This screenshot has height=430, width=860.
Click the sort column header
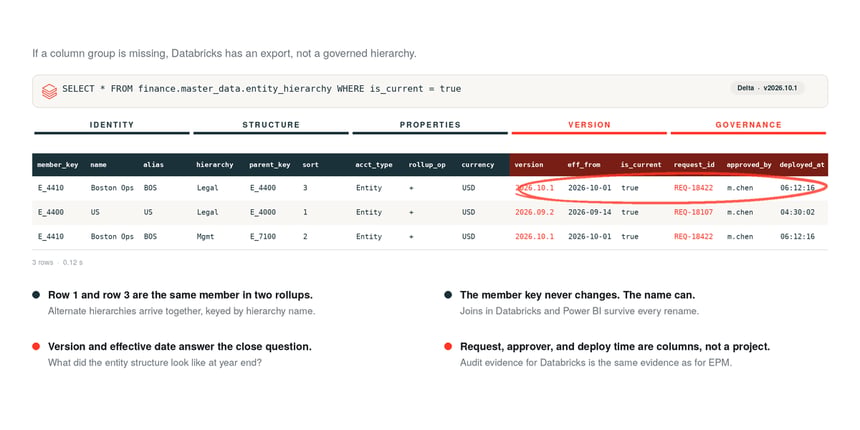pyautogui.click(x=310, y=165)
